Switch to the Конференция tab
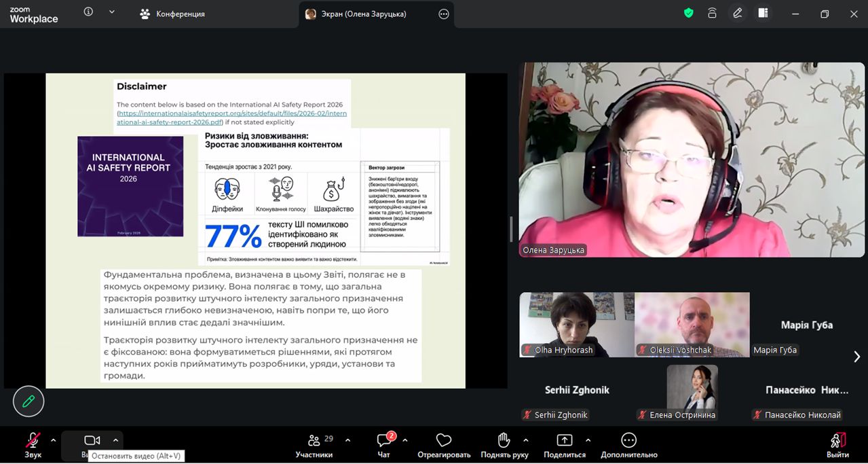This screenshot has width=868, height=464. (x=172, y=14)
